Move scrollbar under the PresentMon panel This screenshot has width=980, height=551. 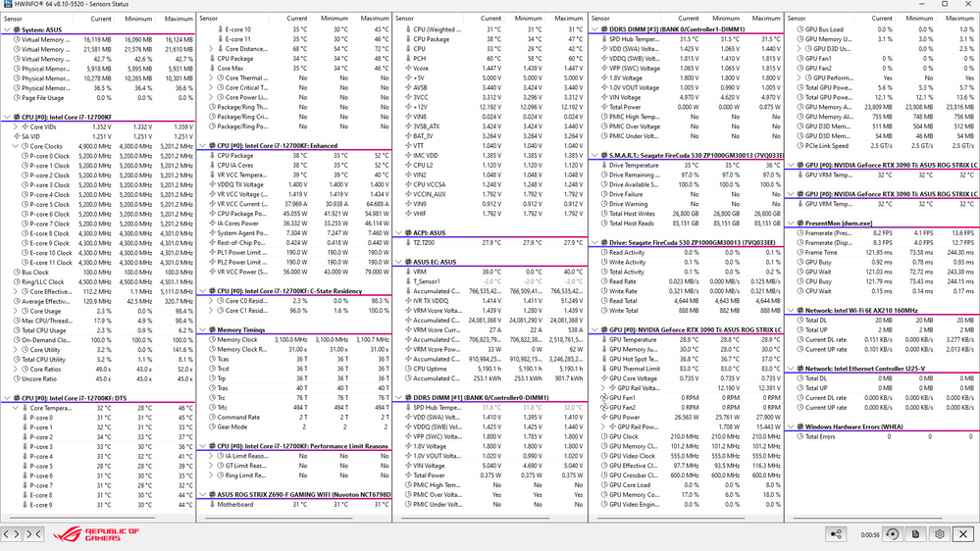(x=868, y=518)
